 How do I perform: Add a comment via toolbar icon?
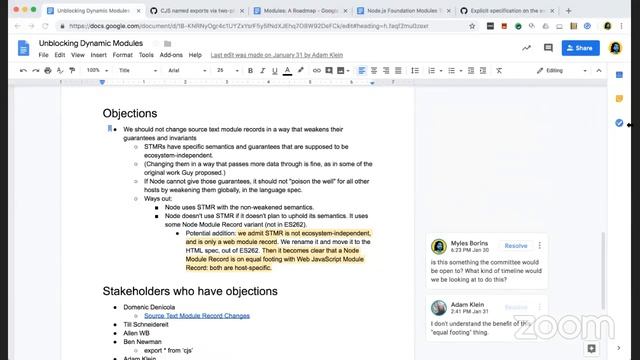point(329,71)
